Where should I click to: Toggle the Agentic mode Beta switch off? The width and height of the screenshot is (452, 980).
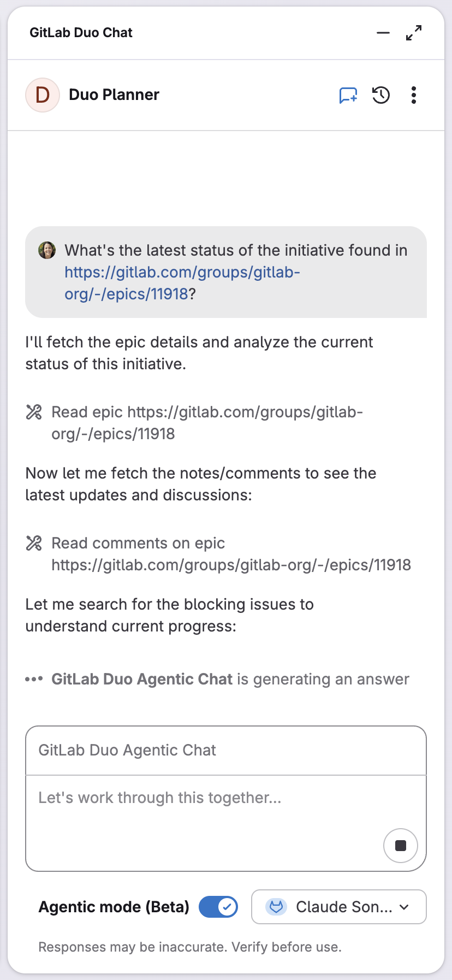pyautogui.click(x=218, y=907)
